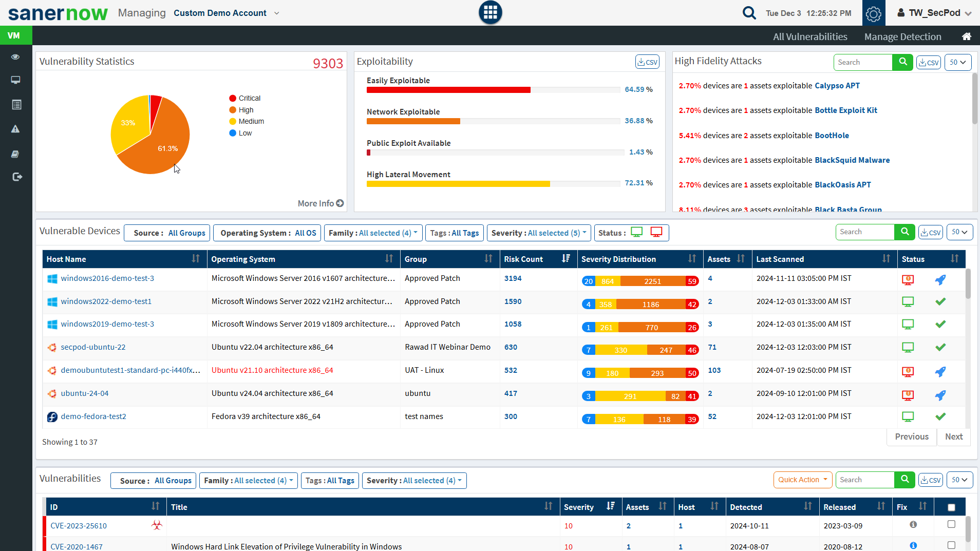Click the magnifier search icon in header

(749, 13)
